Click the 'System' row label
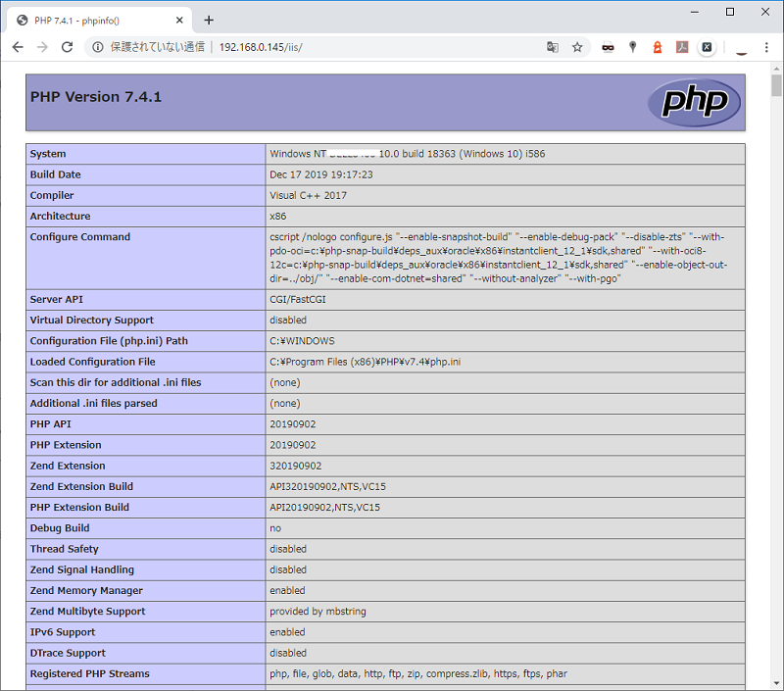Screen dimensions: 784x691 tap(48, 154)
